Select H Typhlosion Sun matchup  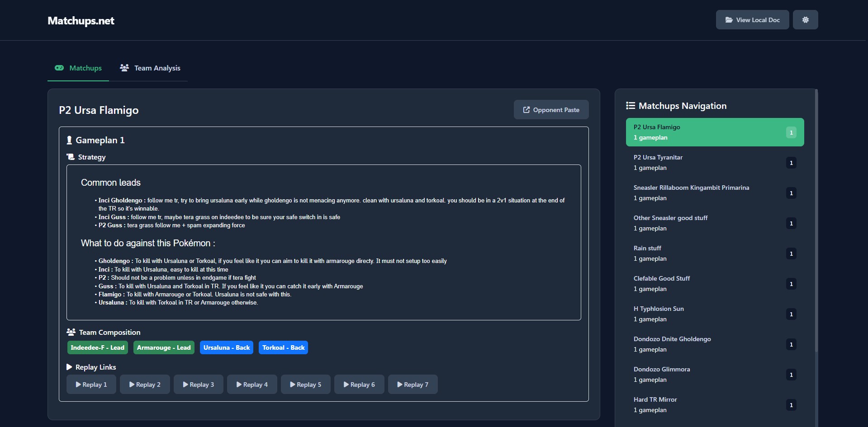[x=715, y=314]
